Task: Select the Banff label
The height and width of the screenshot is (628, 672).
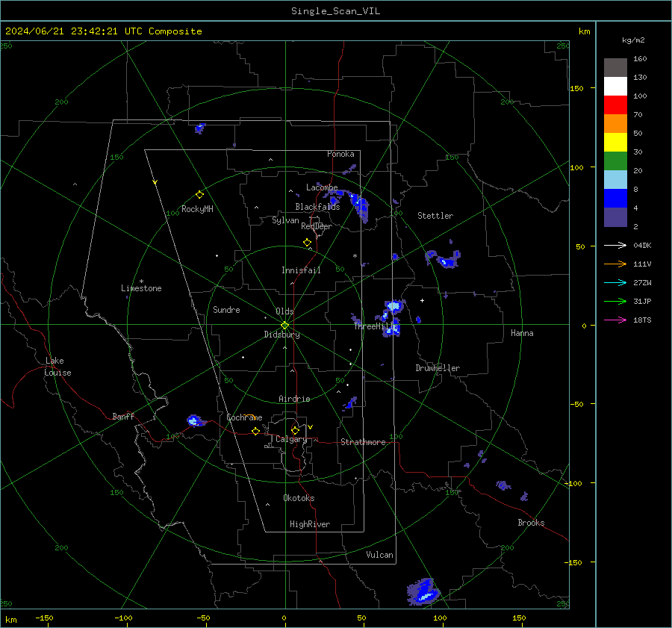Action: click(123, 416)
